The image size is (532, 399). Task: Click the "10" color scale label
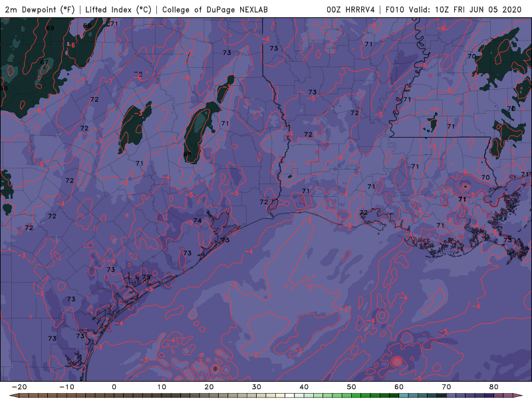tap(162, 387)
